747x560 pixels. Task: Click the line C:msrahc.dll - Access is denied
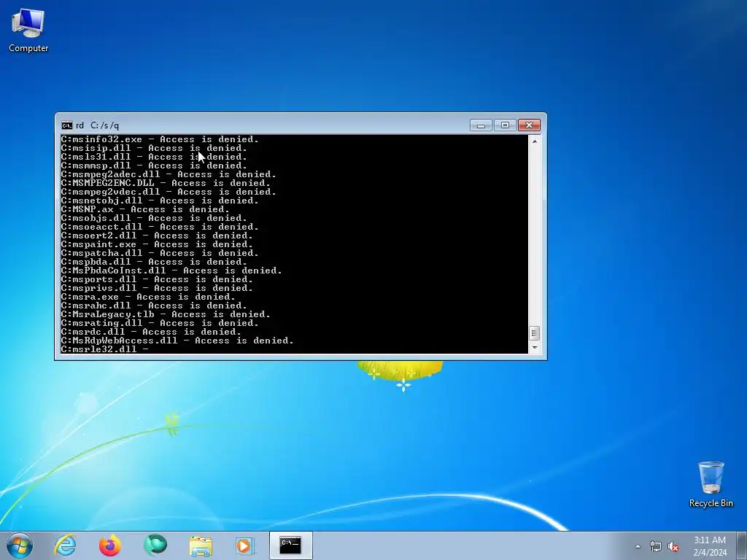[155, 306]
